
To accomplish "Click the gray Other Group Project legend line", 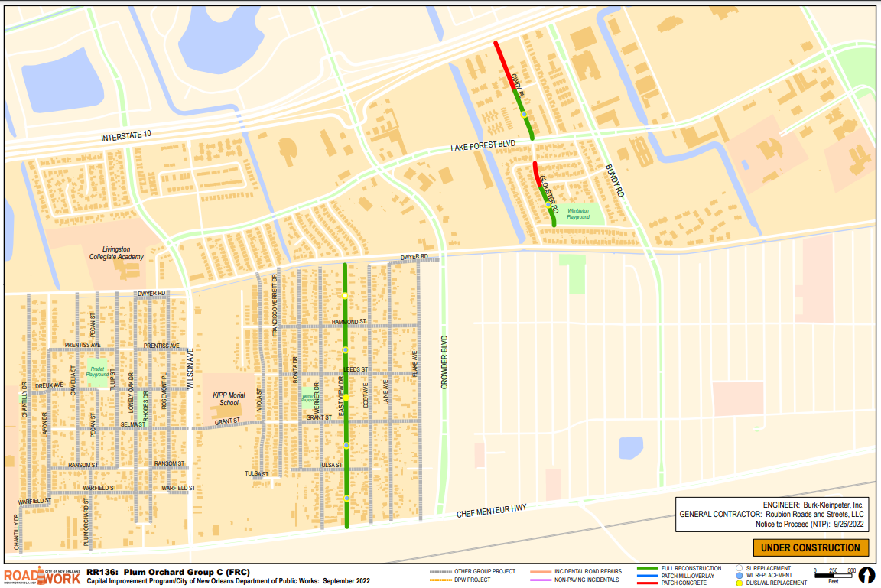I will click(440, 572).
